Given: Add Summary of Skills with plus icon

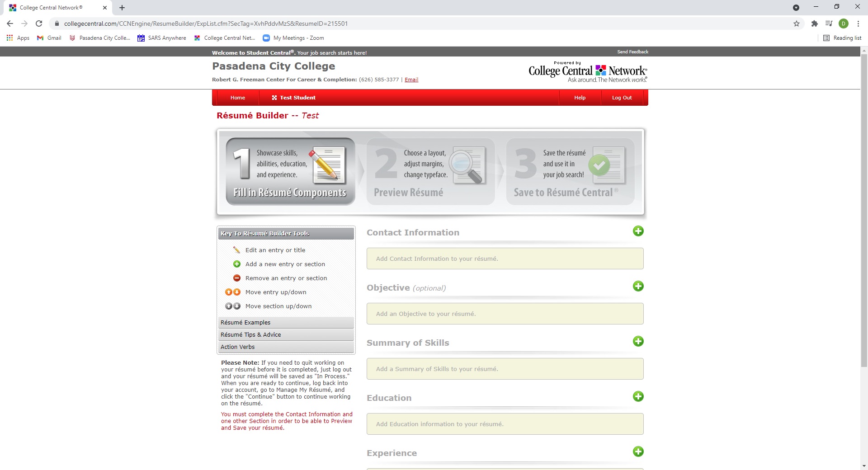Looking at the screenshot, I should tap(638, 341).
